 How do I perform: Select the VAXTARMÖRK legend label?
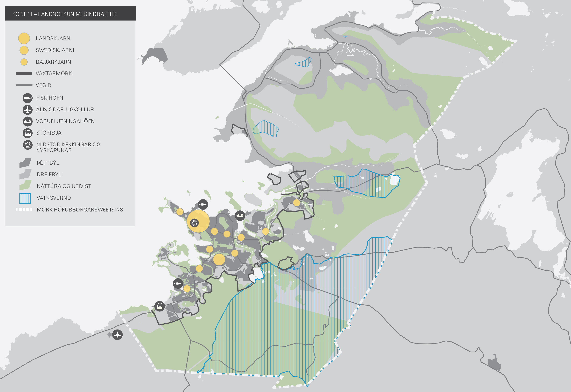point(54,73)
